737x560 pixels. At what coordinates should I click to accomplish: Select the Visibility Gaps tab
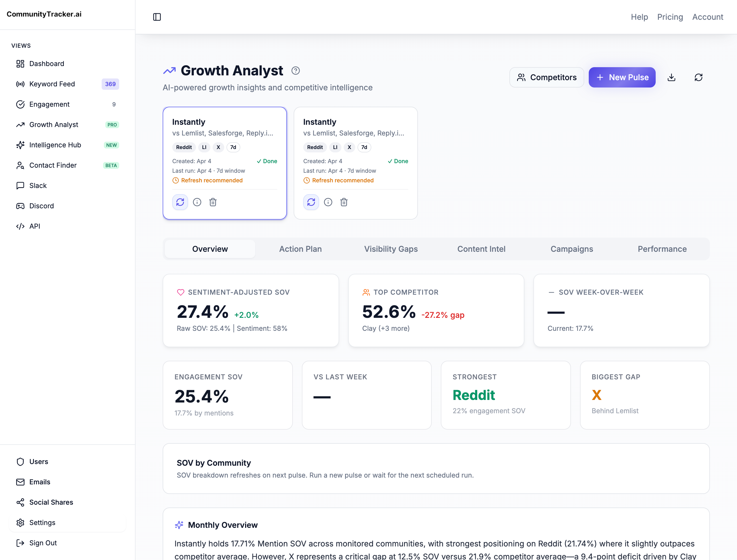[391, 249]
